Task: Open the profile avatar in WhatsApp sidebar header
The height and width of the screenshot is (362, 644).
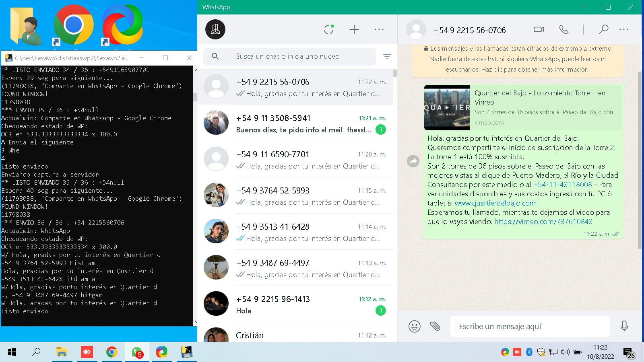Action: pos(215,29)
